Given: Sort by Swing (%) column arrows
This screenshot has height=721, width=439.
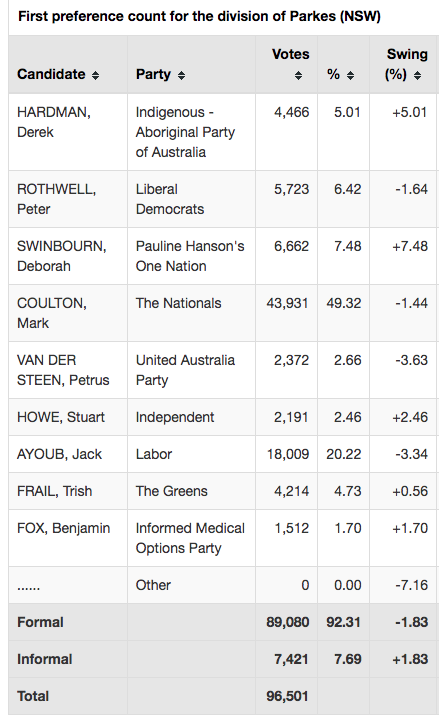Looking at the screenshot, I should pos(417,75).
